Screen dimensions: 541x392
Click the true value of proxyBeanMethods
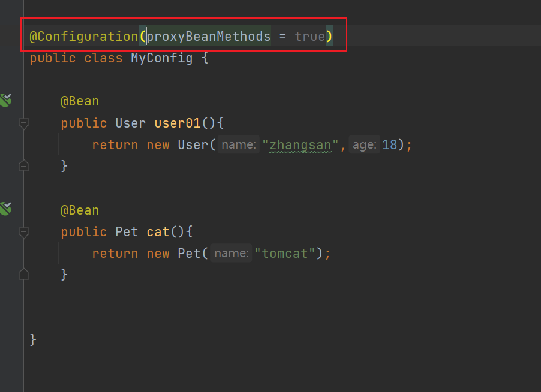click(309, 36)
